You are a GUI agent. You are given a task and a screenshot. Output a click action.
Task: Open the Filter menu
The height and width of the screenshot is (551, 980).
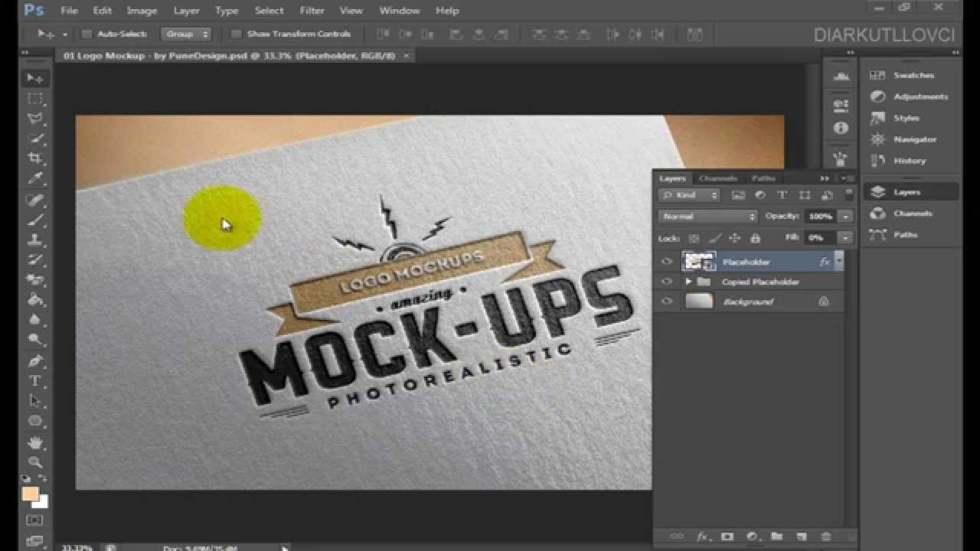coord(312,11)
